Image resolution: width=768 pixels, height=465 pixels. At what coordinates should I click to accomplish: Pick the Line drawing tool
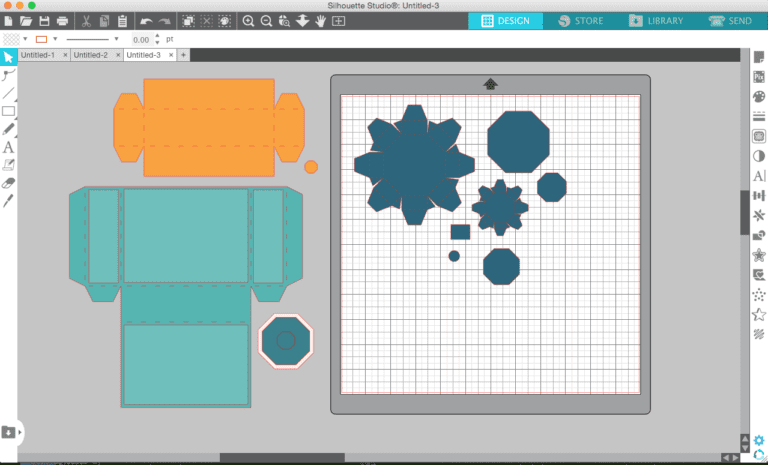point(9,93)
